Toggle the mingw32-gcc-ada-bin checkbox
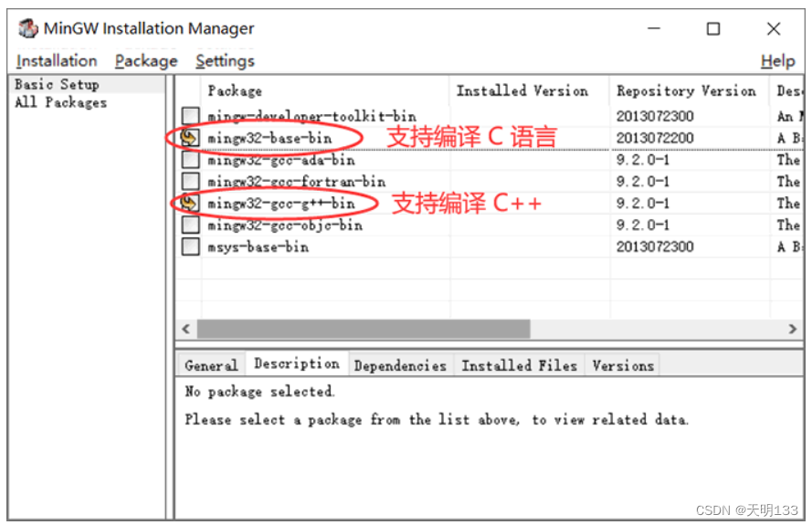This screenshot has height=525, width=812. point(191,160)
